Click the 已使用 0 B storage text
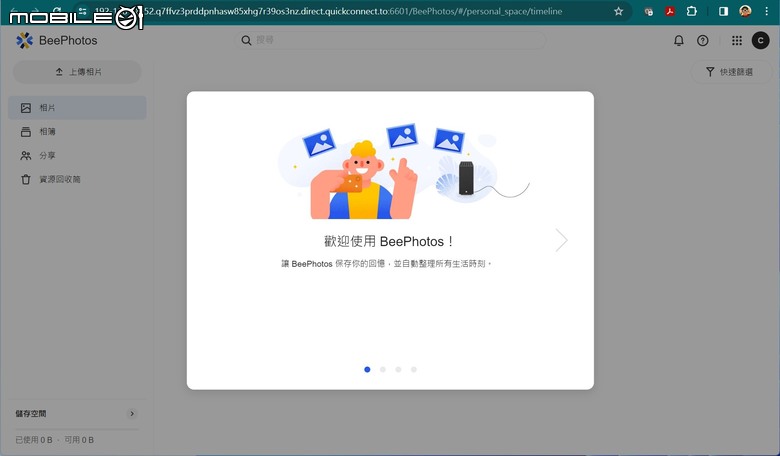This screenshot has width=780, height=456. pos(34,440)
